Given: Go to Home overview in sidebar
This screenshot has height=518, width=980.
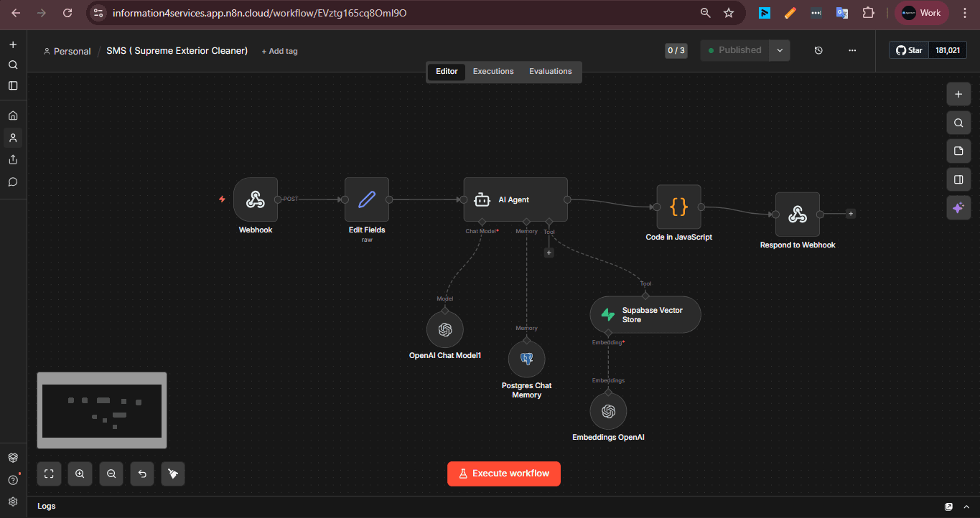Looking at the screenshot, I should [13, 116].
